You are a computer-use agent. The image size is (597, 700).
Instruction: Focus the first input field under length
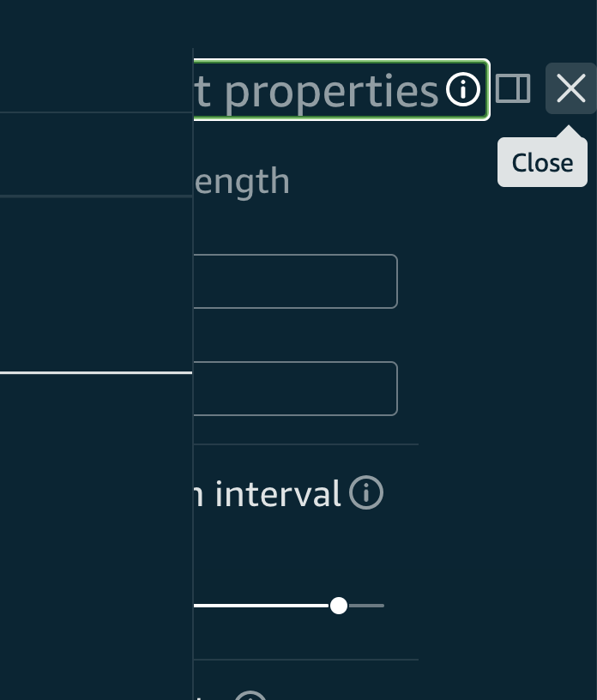click(295, 281)
